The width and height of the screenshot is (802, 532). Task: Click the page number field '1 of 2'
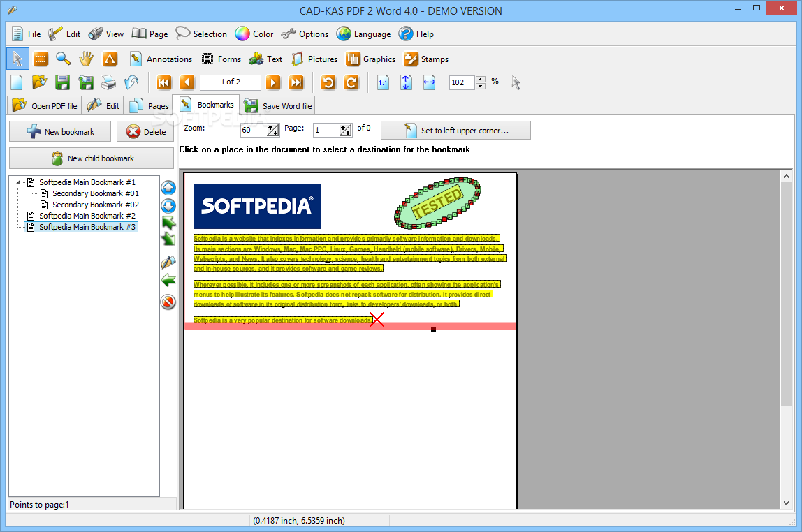click(230, 82)
